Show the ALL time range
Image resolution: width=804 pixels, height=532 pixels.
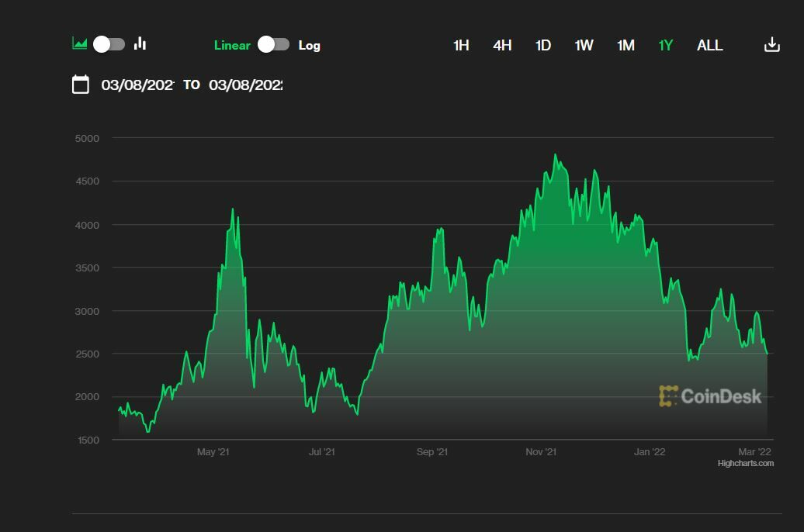[x=709, y=45]
